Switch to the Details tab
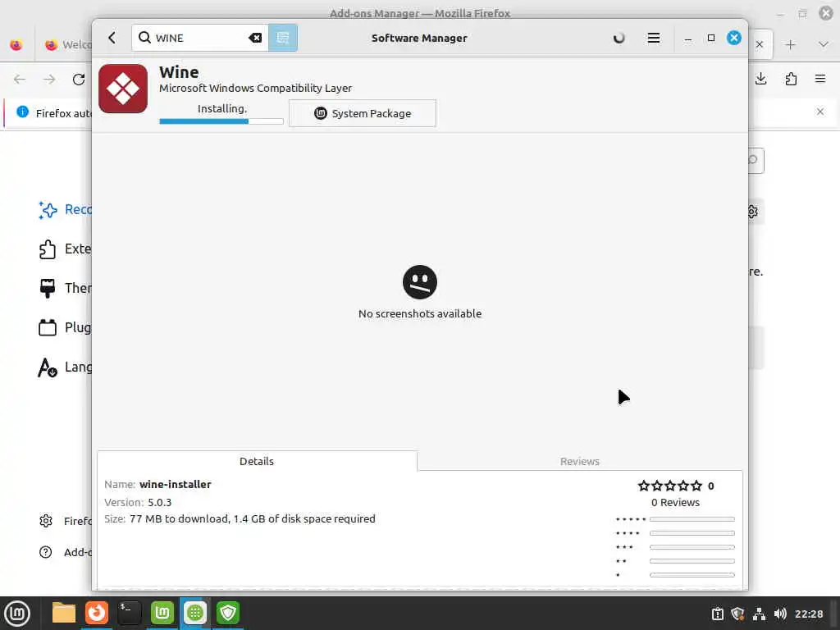The width and height of the screenshot is (840, 630). (x=257, y=461)
